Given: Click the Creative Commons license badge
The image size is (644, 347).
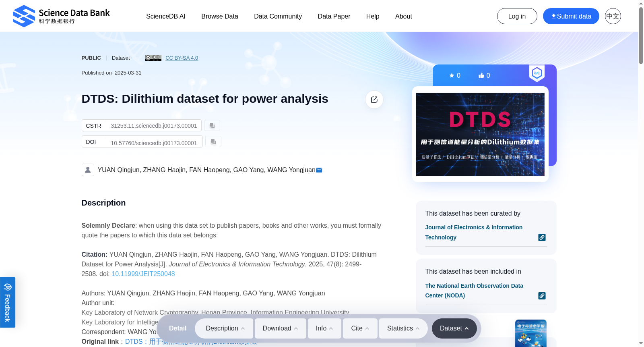Looking at the screenshot, I should click(153, 58).
